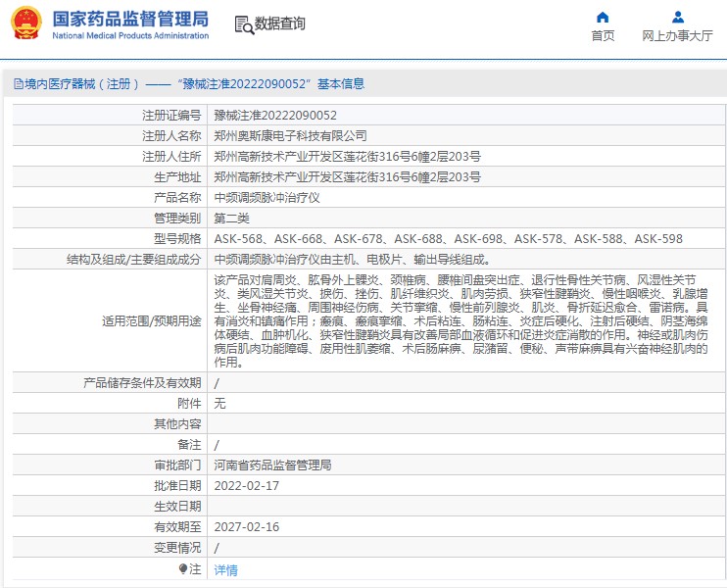Click the 适用范围/预期用途 label
The width and height of the screenshot is (727, 588).
point(152,320)
